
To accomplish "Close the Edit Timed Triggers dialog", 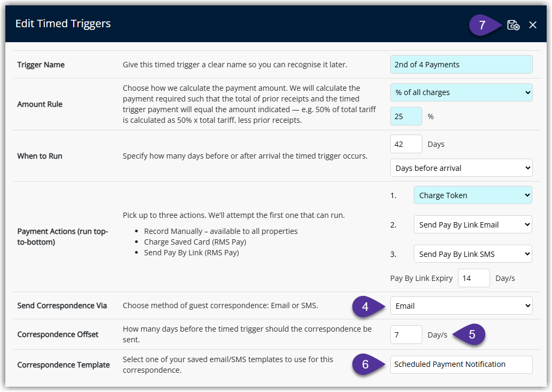I will [533, 25].
